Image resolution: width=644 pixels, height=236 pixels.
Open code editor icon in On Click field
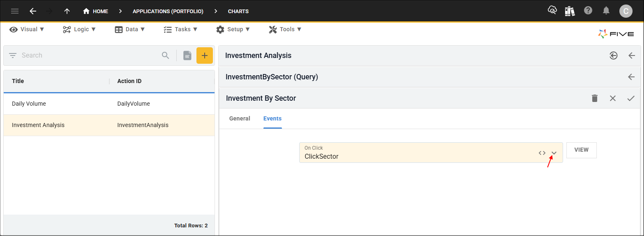click(542, 153)
